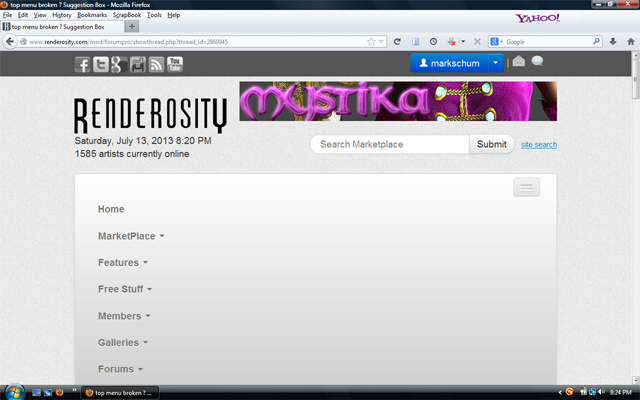Click the search magnifier in the Google box
The image size is (640, 400).
coord(596,41)
